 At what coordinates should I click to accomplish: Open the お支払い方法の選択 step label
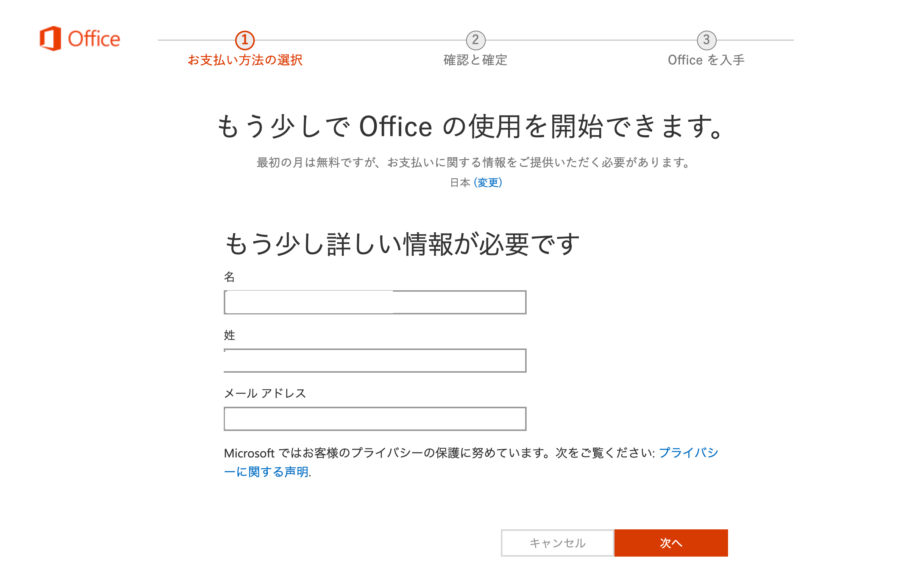coord(245,60)
